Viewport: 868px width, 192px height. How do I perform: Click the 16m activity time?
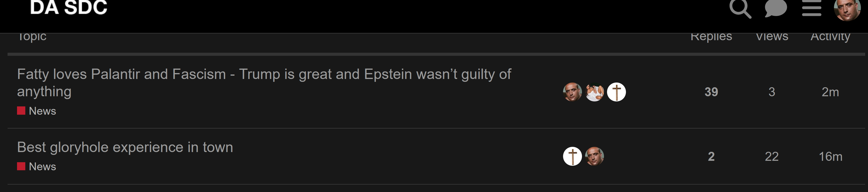point(830,157)
